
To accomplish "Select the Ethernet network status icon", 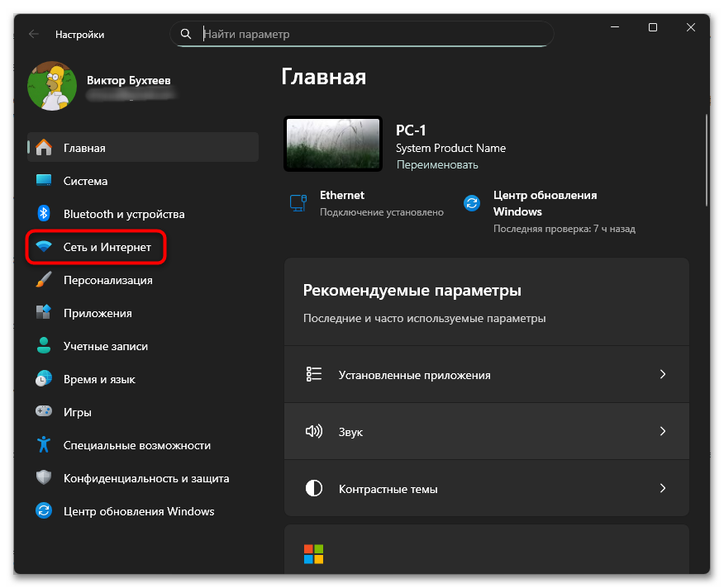I will point(298,202).
